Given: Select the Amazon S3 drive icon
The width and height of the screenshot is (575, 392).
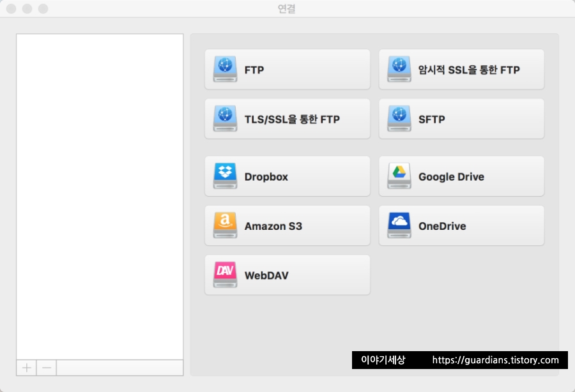Looking at the screenshot, I should tap(225, 225).
